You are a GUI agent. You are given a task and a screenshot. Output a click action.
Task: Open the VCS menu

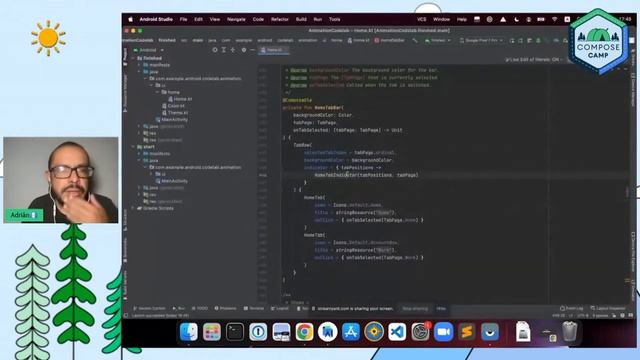[x=422, y=19]
